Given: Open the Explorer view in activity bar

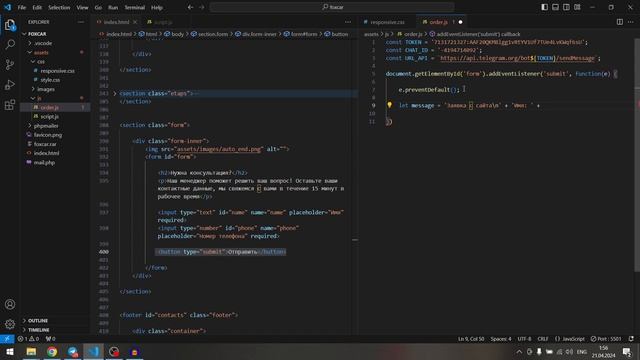Looking at the screenshot, I should tap(10, 25).
